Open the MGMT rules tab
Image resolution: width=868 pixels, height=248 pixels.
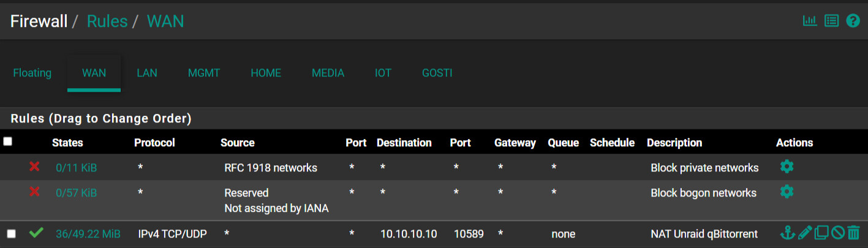[204, 73]
